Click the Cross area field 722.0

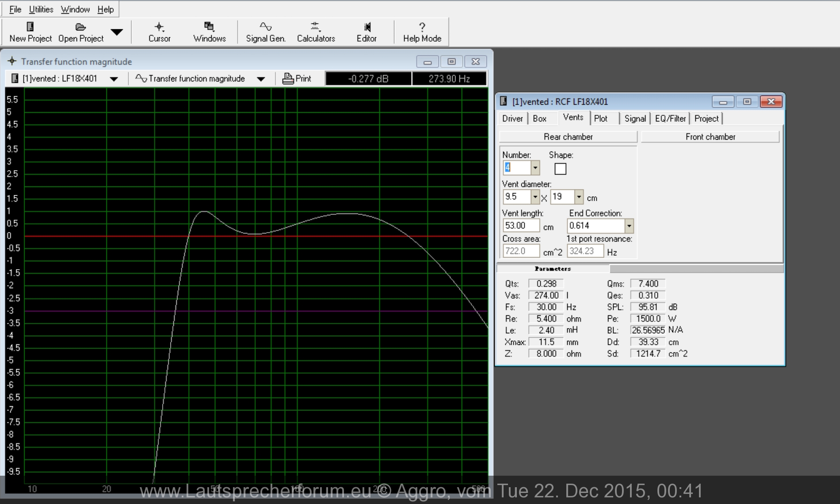tap(521, 251)
